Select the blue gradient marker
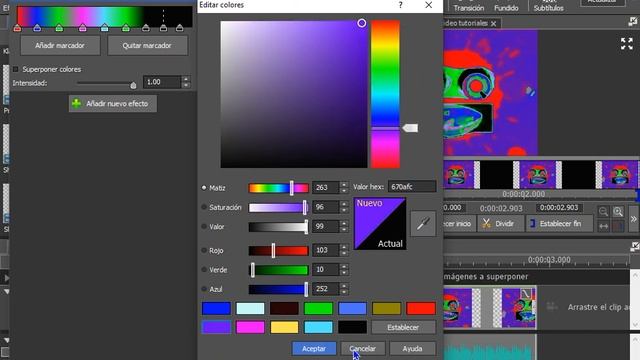 tap(37, 28)
